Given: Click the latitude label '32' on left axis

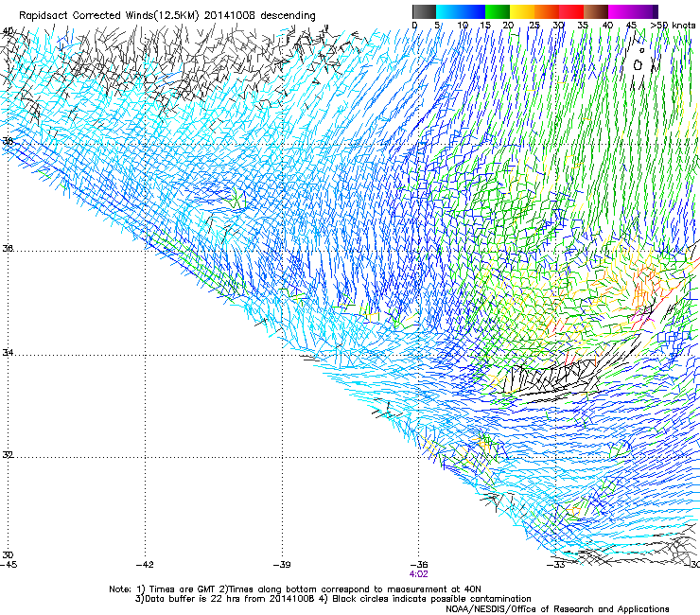Looking at the screenshot, I should 8,455.
